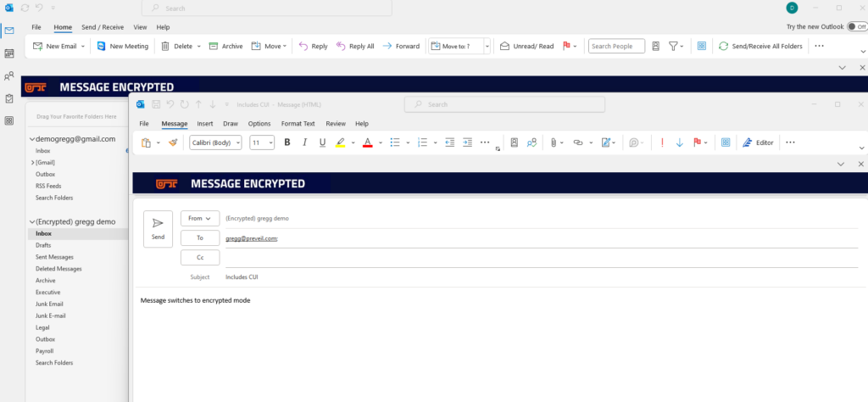Open Address Book in compose toolbar
The width and height of the screenshot is (868, 402).
(514, 142)
